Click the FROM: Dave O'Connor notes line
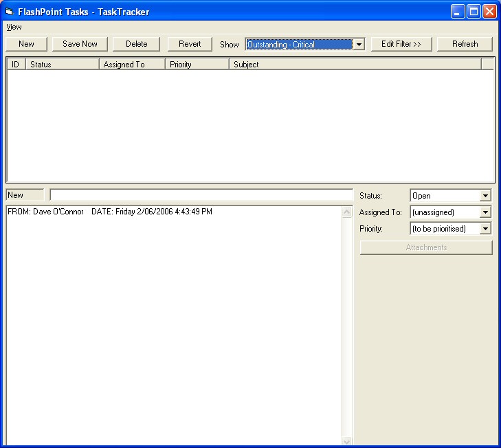Screen dimensions: 501x448 point(109,212)
